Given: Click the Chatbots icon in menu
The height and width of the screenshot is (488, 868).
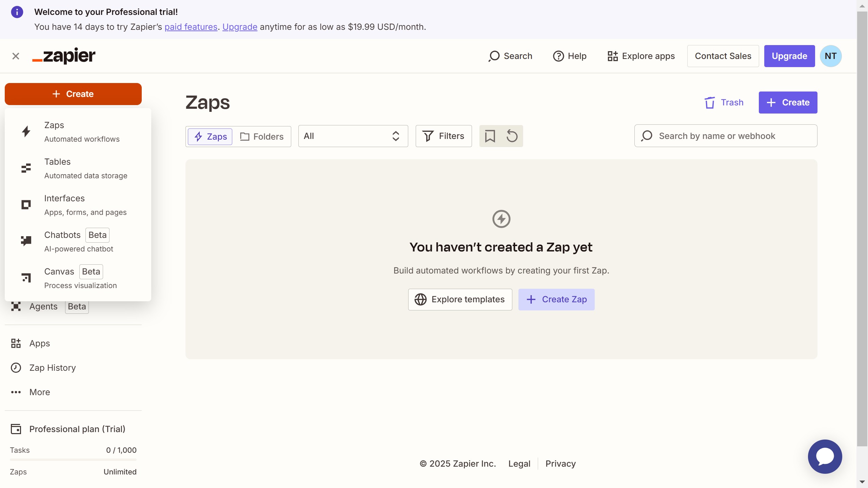Looking at the screenshot, I should tap(26, 241).
